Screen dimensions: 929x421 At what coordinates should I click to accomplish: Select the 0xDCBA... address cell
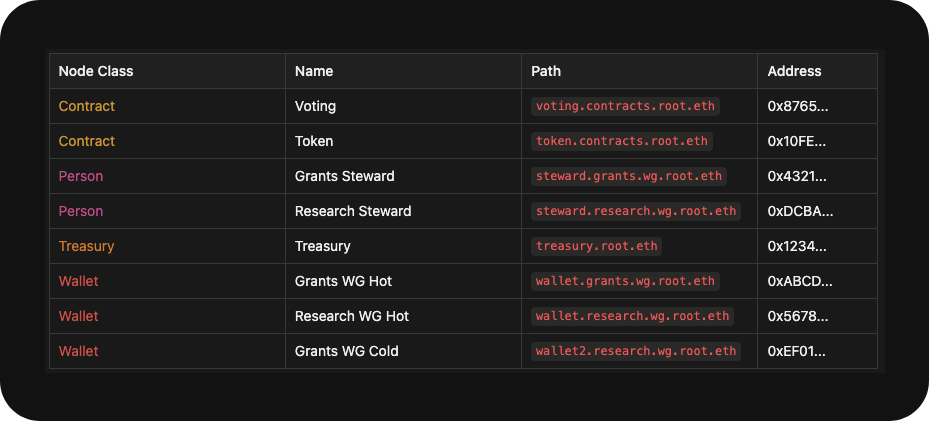pos(800,211)
